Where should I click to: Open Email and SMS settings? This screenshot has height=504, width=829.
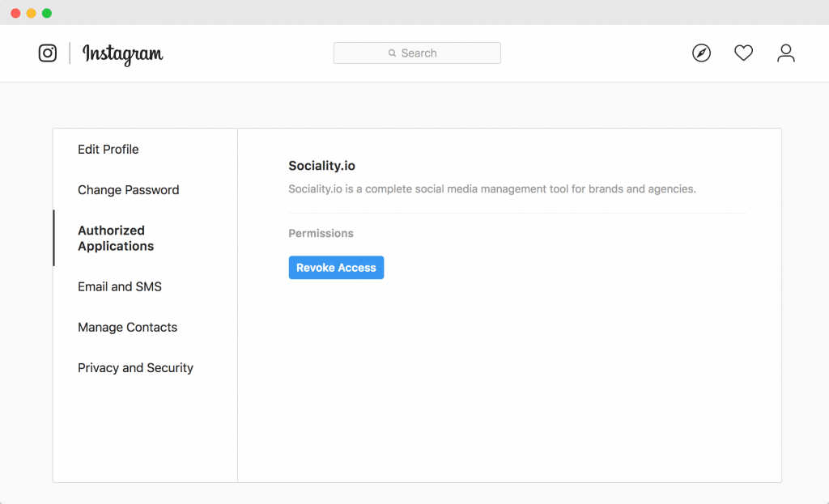(120, 286)
